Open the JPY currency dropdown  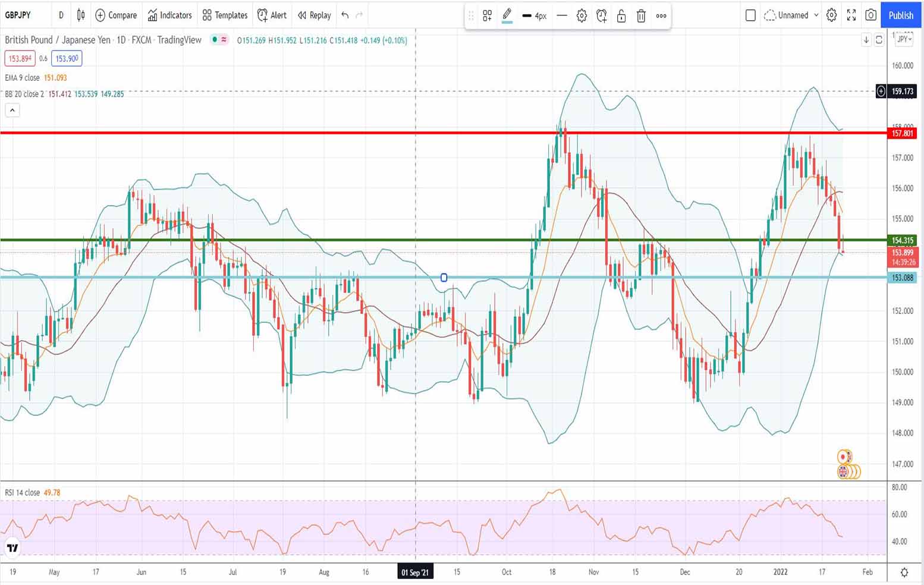(x=904, y=39)
